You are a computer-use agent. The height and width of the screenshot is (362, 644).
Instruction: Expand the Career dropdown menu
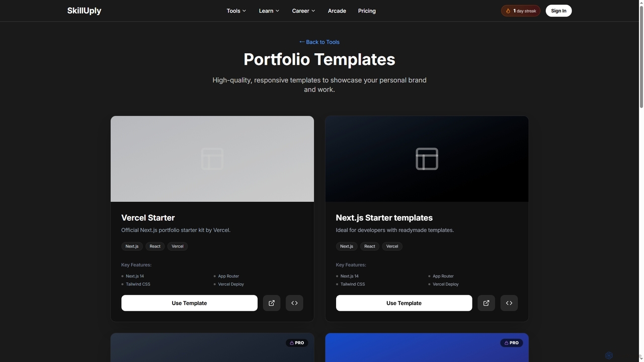click(304, 11)
